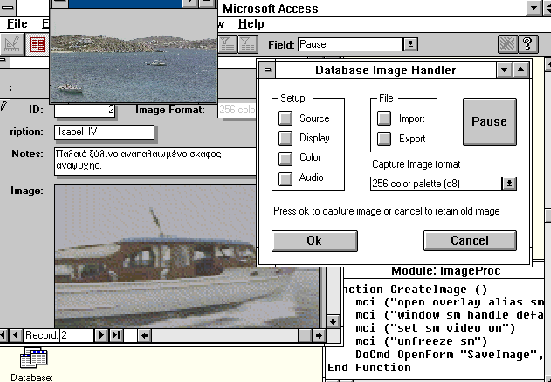Open the Image Handler control-menu box
This screenshot has width=551, height=382.
tap(267, 70)
